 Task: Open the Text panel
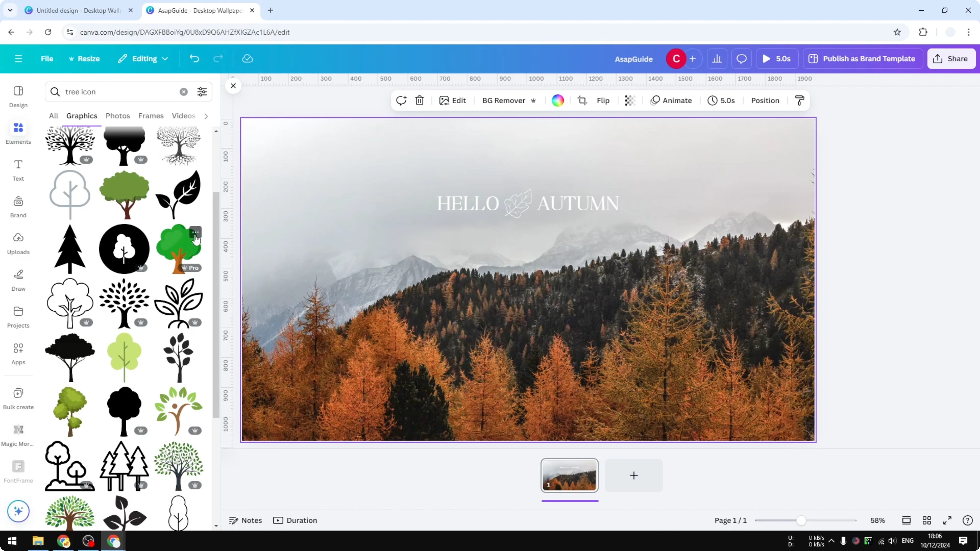[18, 169]
